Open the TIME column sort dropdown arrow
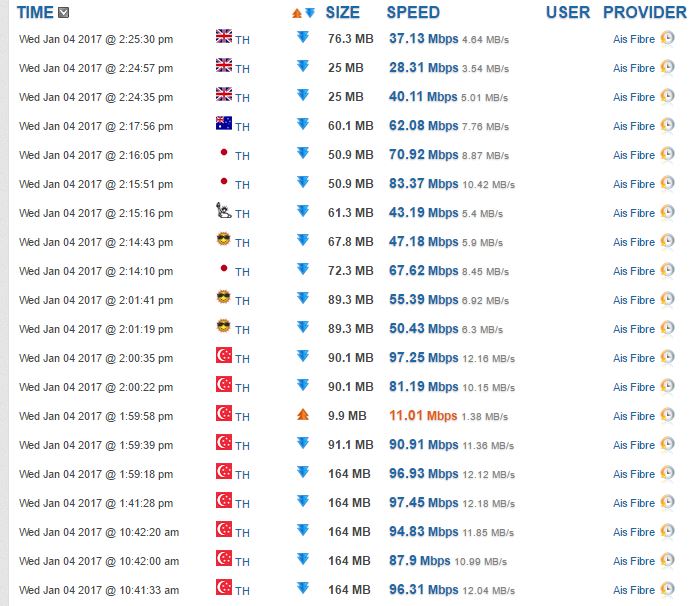This screenshot has height=606, width=699. pos(64,13)
